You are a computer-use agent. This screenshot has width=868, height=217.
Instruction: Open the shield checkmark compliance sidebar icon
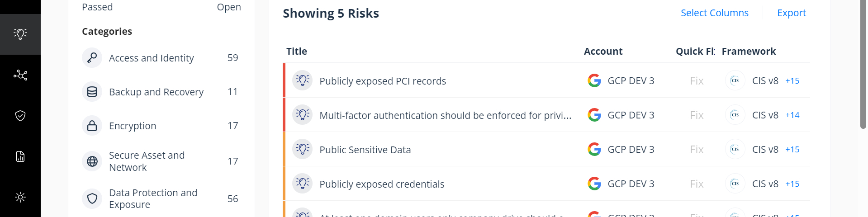pos(20,116)
